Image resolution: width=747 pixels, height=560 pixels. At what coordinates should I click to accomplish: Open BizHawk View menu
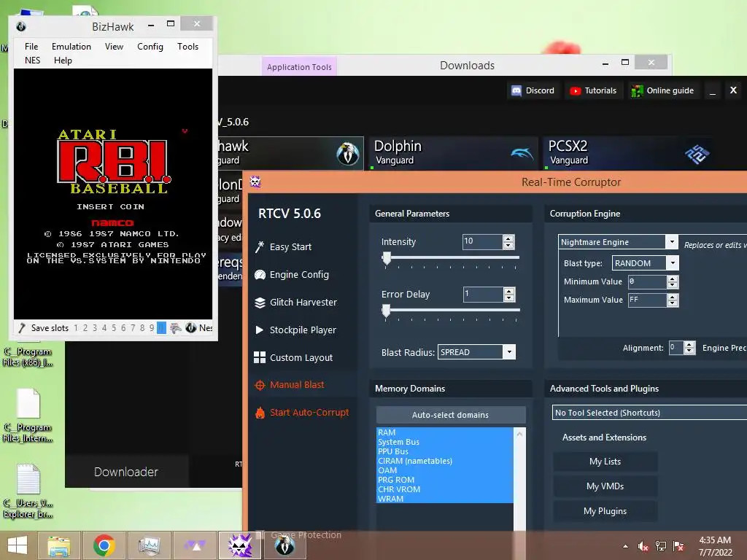(114, 46)
